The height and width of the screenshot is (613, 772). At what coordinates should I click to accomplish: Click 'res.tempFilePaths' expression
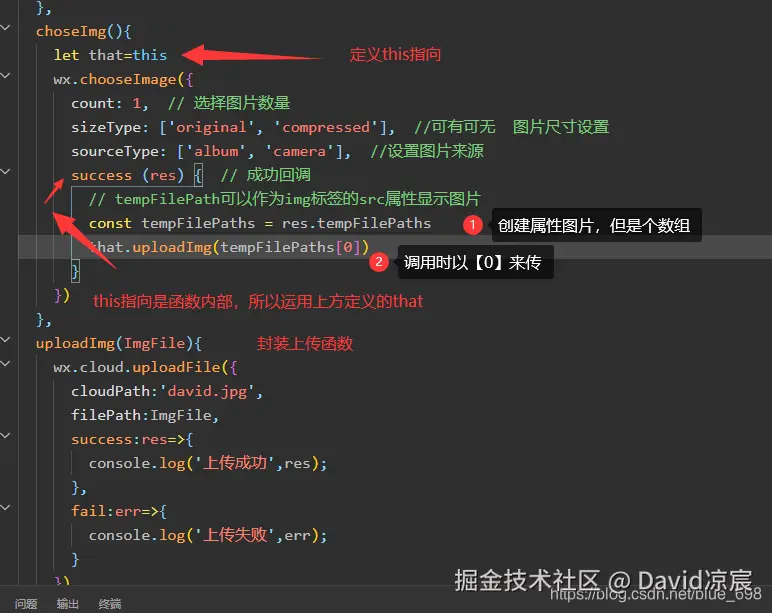point(356,224)
